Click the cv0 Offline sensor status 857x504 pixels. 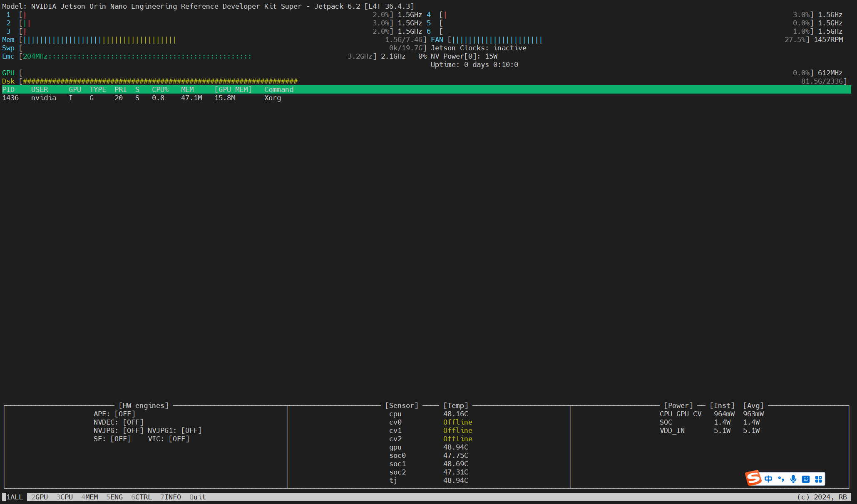458,422
